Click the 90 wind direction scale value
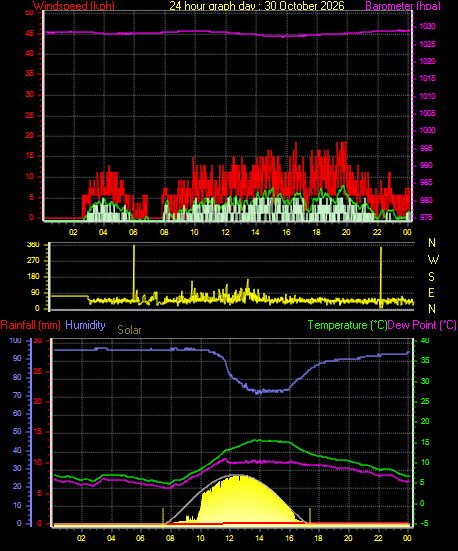This screenshot has width=458, height=551. [x=35, y=293]
